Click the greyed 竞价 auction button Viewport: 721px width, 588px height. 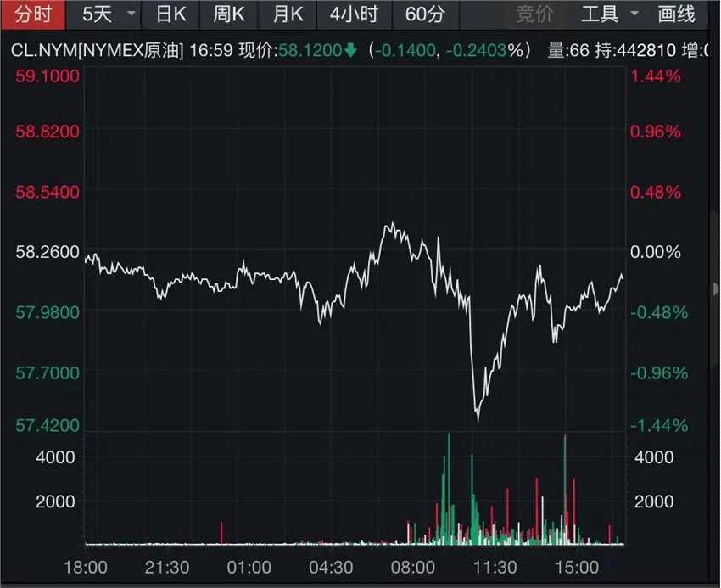(534, 14)
